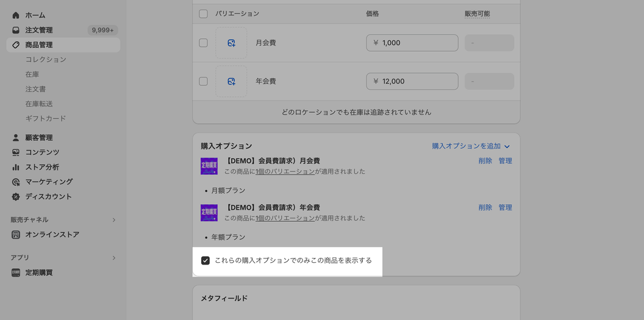The image size is (644, 320).
Task: Click the Discounts badge icon
Action: coord(16,196)
